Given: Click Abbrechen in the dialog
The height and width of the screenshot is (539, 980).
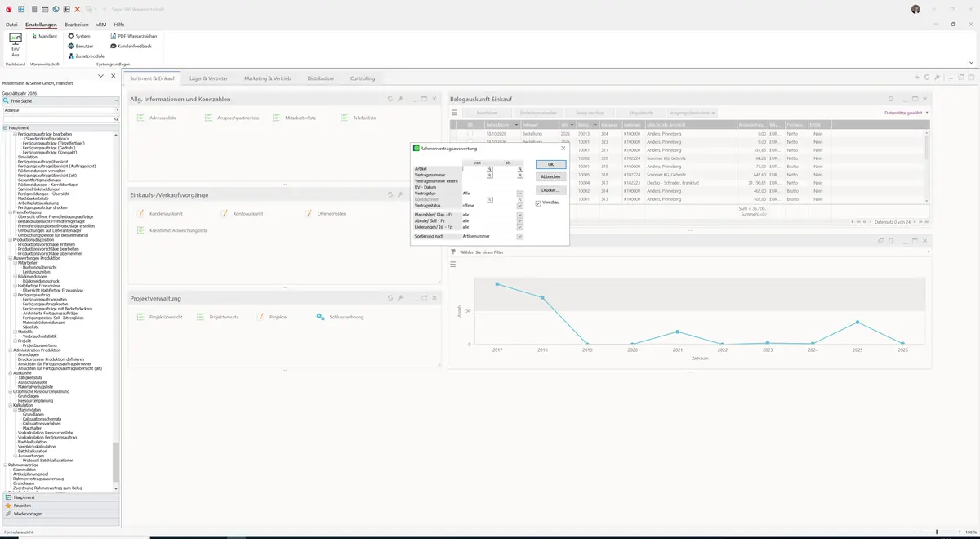Looking at the screenshot, I should (x=550, y=176).
